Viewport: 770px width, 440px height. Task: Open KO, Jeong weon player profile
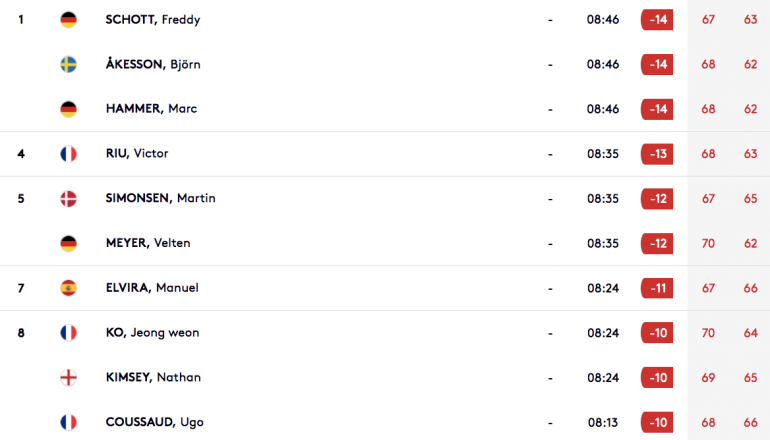pyautogui.click(x=152, y=332)
